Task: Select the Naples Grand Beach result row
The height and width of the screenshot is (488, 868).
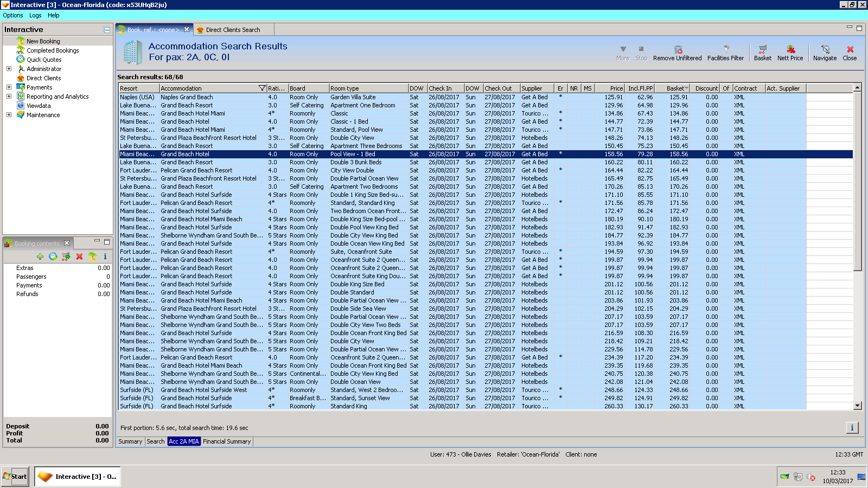Action: tap(486, 97)
